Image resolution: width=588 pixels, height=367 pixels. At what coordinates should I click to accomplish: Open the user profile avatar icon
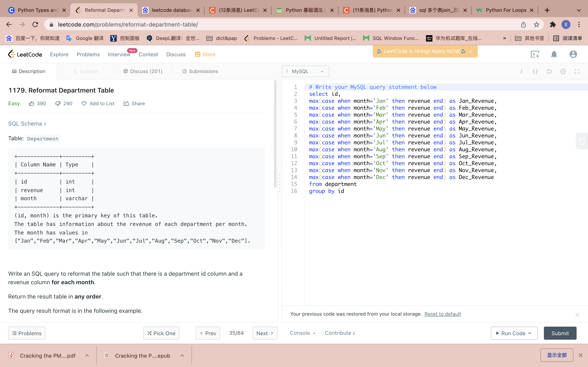pyautogui.click(x=573, y=54)
